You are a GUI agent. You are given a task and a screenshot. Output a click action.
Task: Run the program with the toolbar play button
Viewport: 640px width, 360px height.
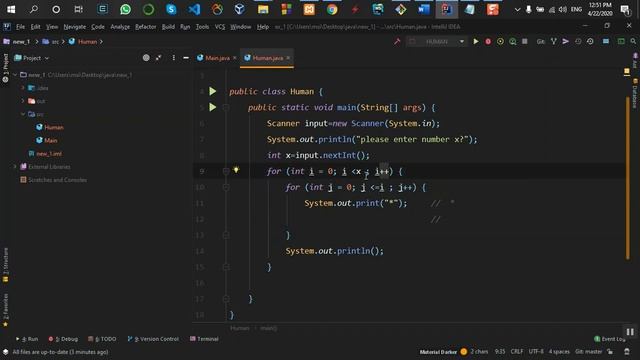click(476, 42)
